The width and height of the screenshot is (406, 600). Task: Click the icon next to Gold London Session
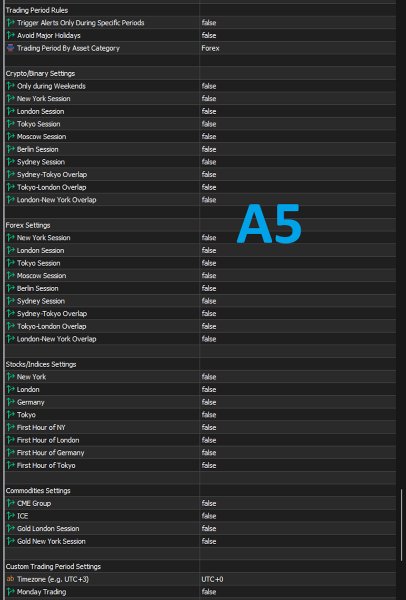(11, 528)
